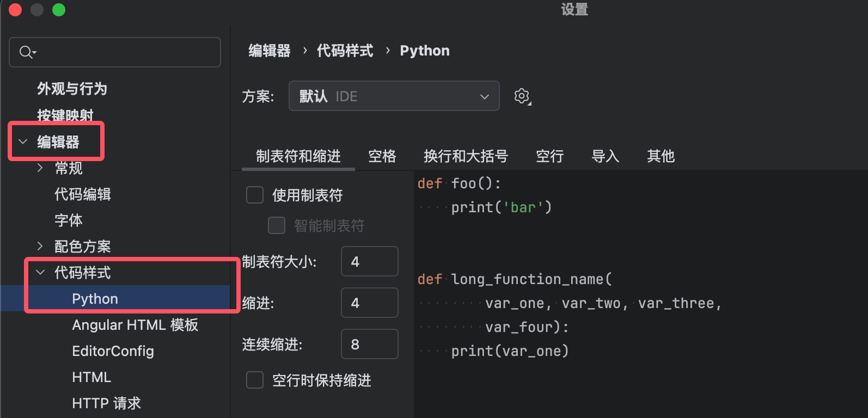Screen dimensions: 868x418
Task: Toggle the 智能制表符 checkbox
Action: pos(277,225)
